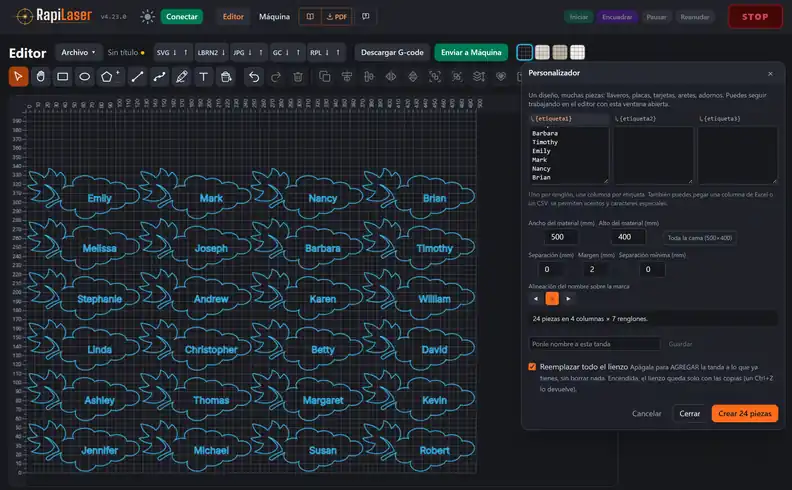Click the Iniciar button
The image size is (792, 490).
pos(578,17)
